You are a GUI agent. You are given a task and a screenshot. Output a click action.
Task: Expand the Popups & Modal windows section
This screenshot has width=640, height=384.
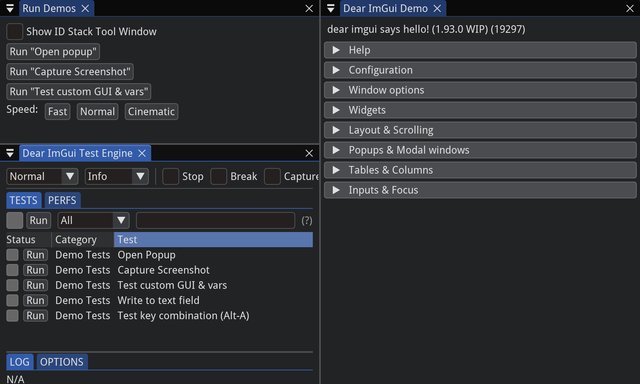[480, 150]
